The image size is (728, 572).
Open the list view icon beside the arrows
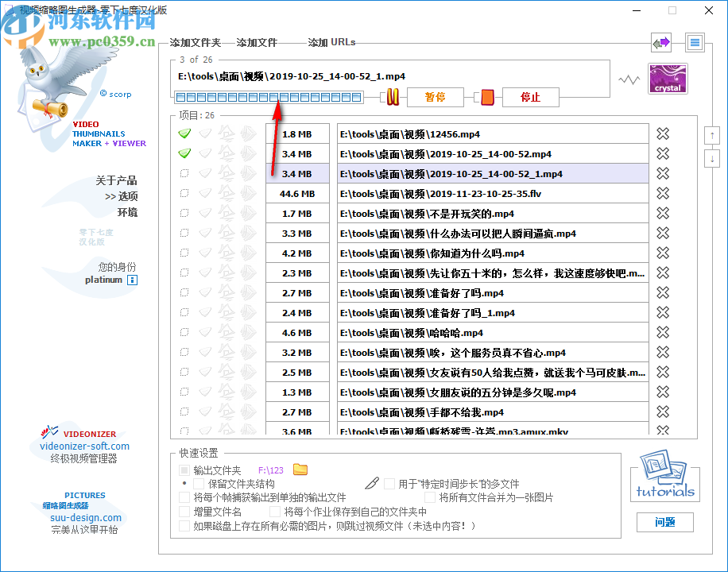click(x=694, y=41)
